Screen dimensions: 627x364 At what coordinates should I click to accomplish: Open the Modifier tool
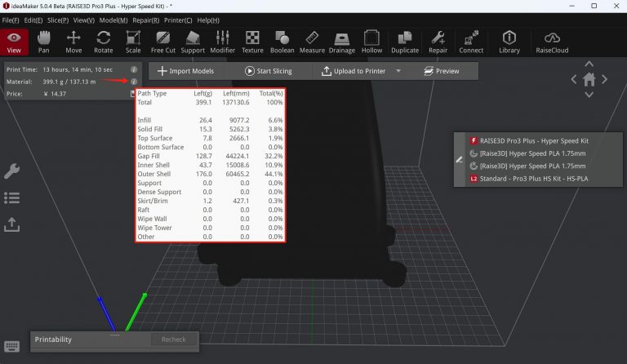click(222, 42)
